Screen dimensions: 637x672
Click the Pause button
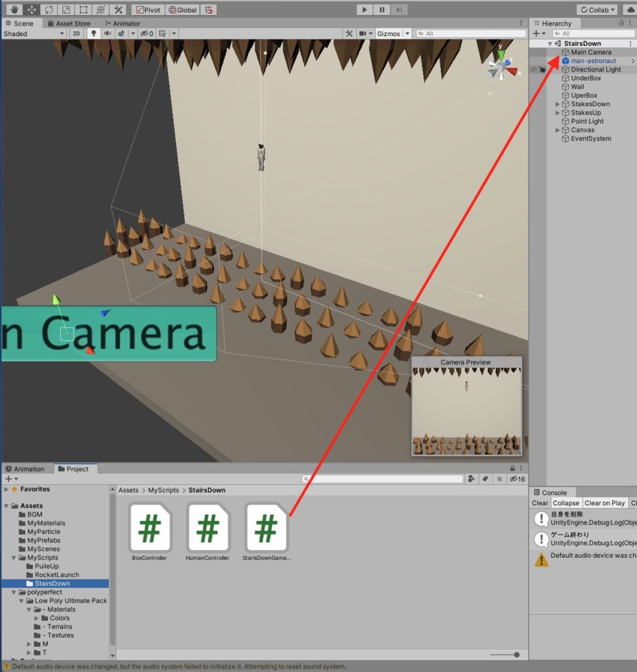(382, 9)
